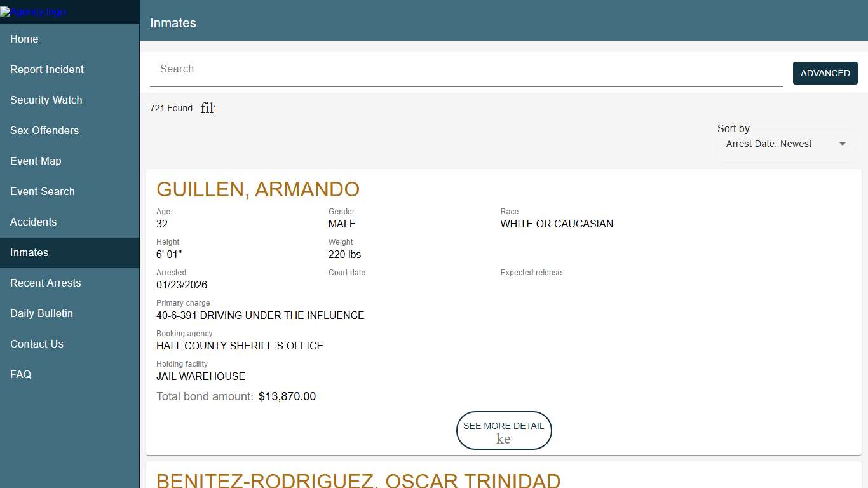The height and width of the screenshot is (488, 868).
Task: Navigate to Recent Arrests
Action: pyautogui.click(x=45, y=283)
